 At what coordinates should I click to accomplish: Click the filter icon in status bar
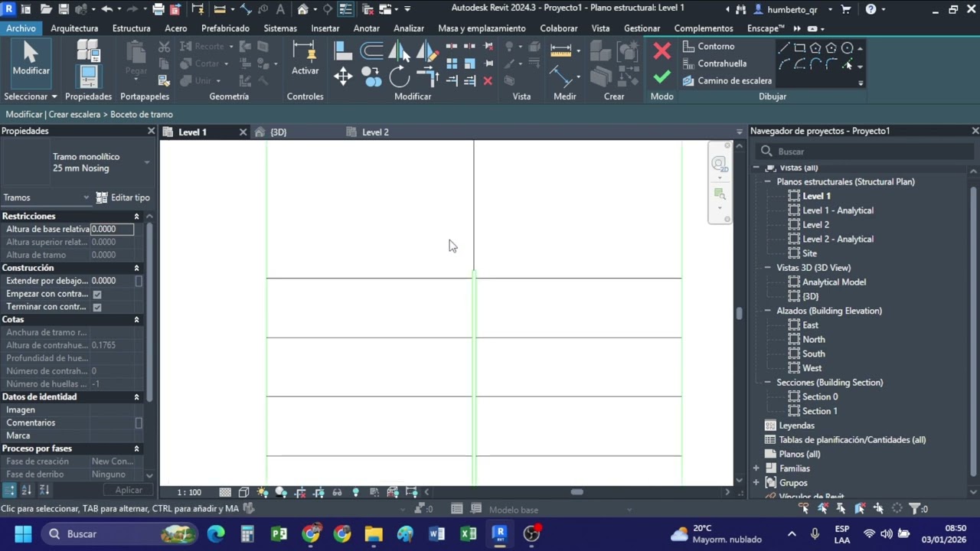pyautogui.click(x=916, y=508)
